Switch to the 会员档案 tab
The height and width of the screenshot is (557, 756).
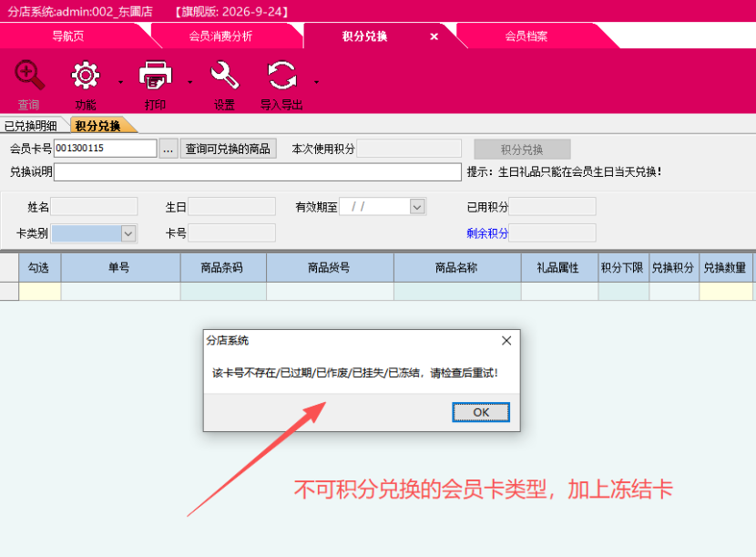pyautogui.click(x=526, y=36)
